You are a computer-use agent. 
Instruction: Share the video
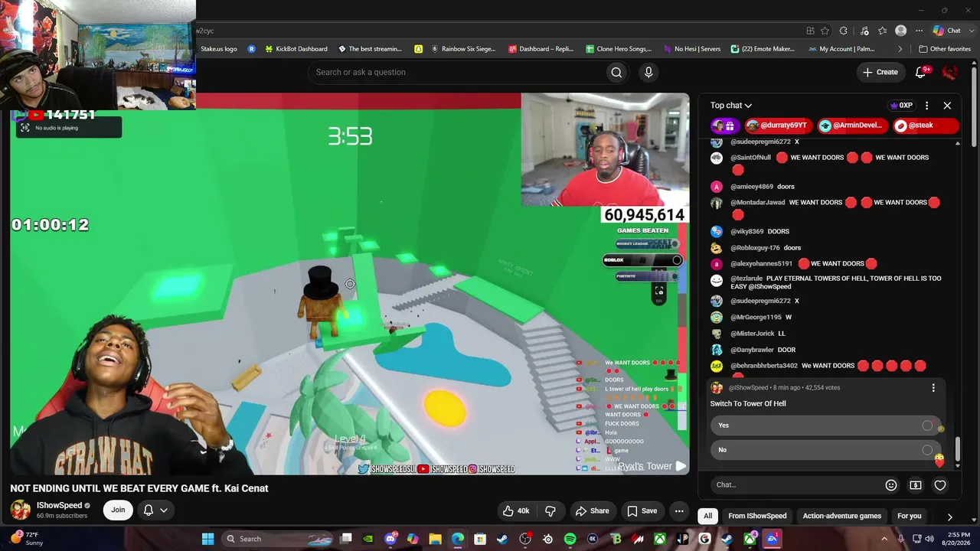pos(592,511)
